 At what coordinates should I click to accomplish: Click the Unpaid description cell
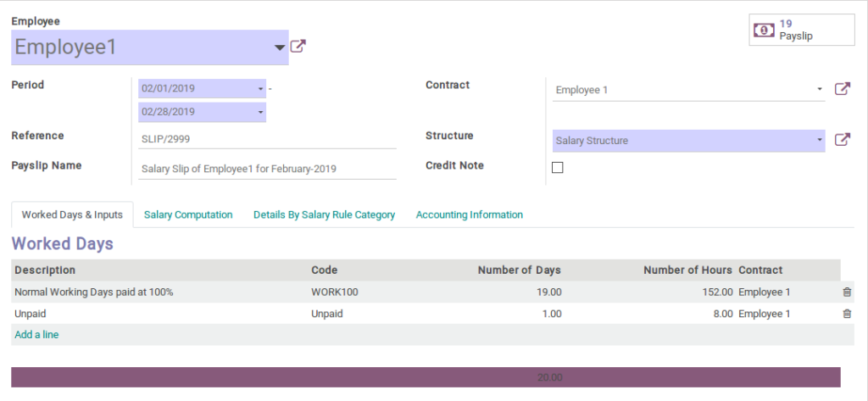[31, 314]
